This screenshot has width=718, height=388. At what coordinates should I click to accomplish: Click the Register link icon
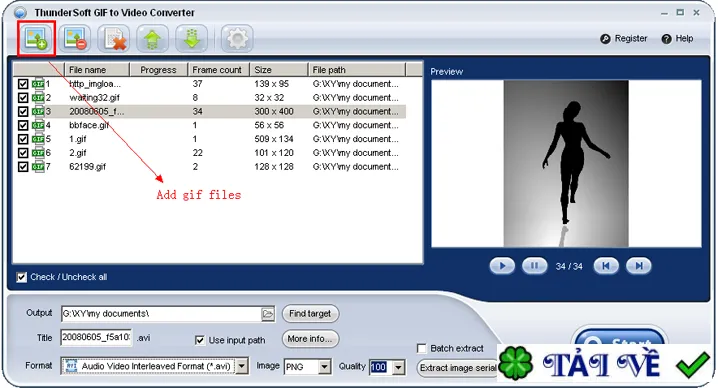pos(605,39)
